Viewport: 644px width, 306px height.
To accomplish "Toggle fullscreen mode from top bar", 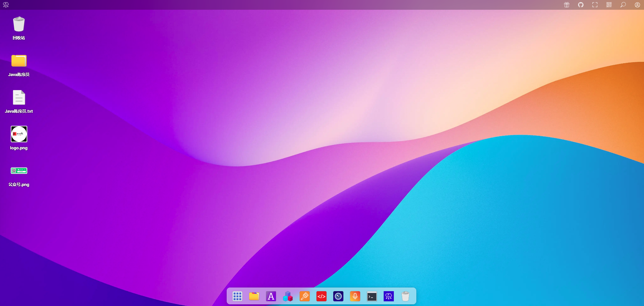I will (595, 5).
